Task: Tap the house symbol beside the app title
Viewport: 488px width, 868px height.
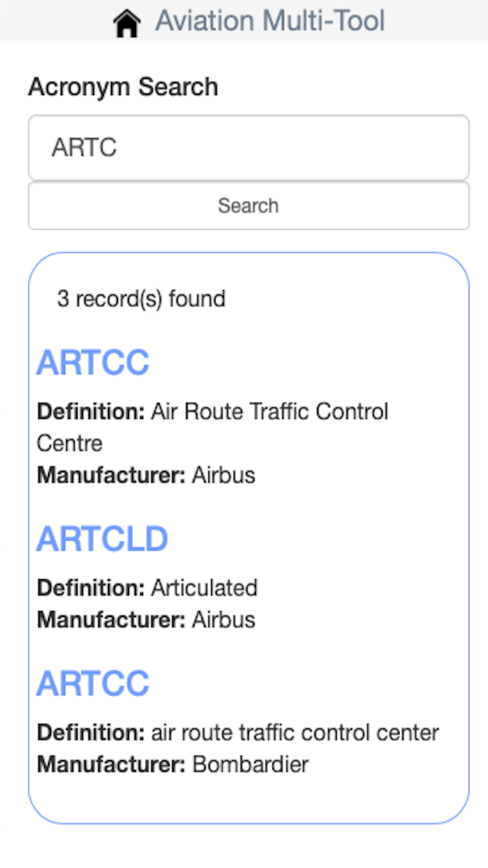Action: 128,21
